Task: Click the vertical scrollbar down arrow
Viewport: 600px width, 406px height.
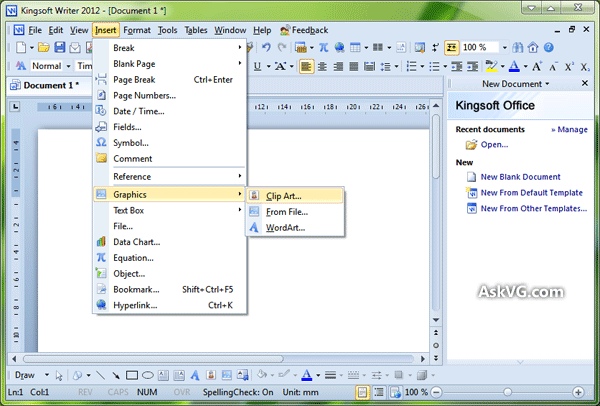Action: pos(436,320)
